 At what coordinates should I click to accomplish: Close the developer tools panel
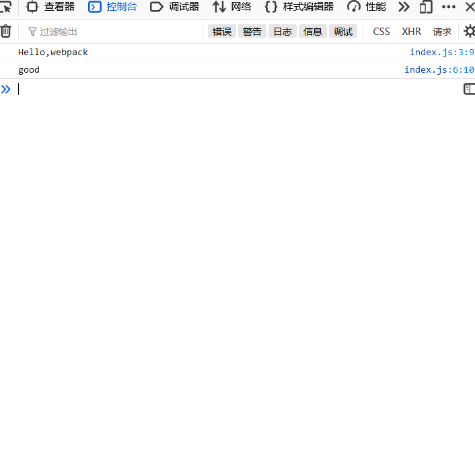[x=470, y=7]
